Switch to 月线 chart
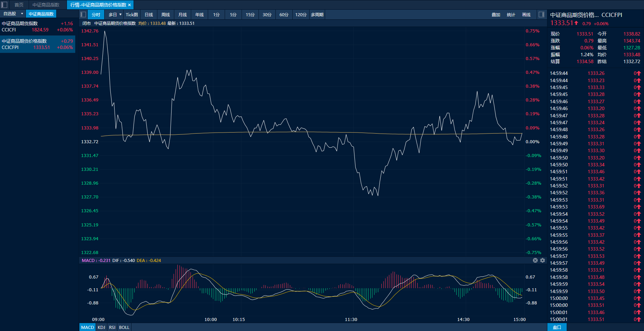The height and width of the screenshot is (331, 644). 183,14
